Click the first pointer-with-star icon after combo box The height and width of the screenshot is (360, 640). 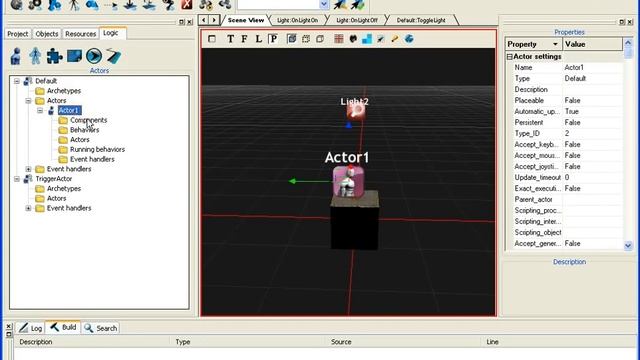click(340, 4)
